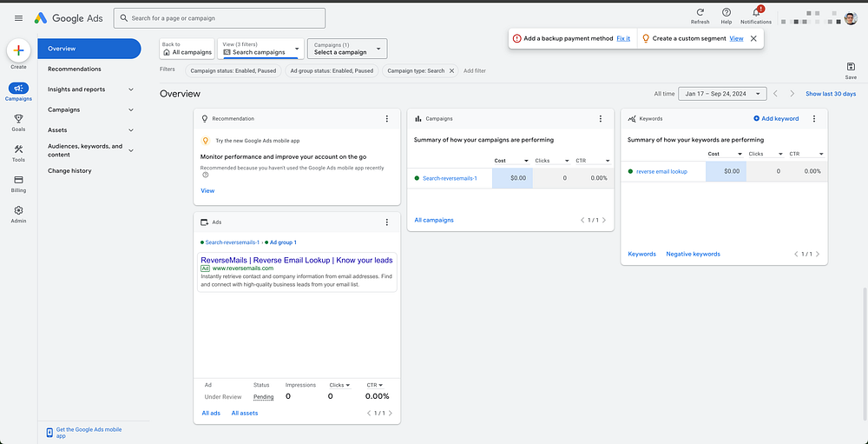Screen dimensions: 868x444
Task: Click recommendation help question mark icon
Action: [x=206, y=175]
